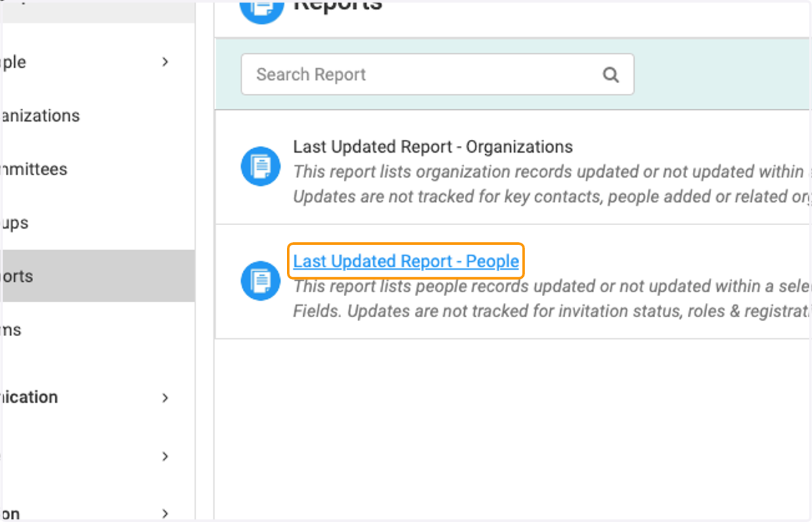Focus the Search Report field
The image size is (812, 522).
(x=437, y=74)
